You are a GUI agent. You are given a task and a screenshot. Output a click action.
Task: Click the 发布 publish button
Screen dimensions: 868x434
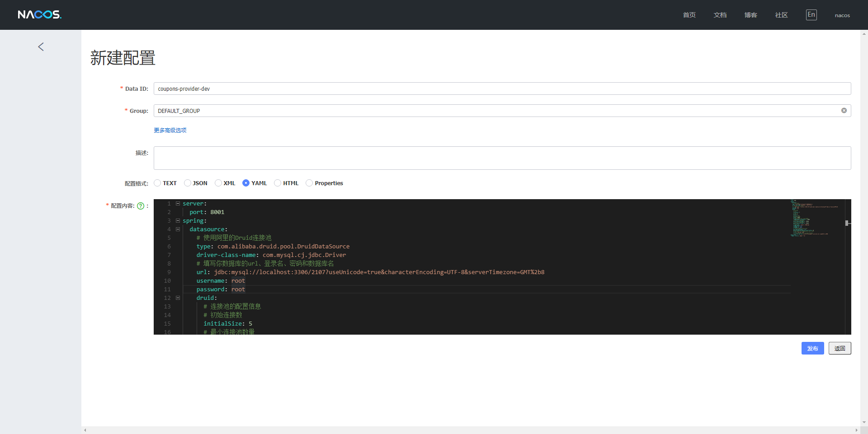812,348
